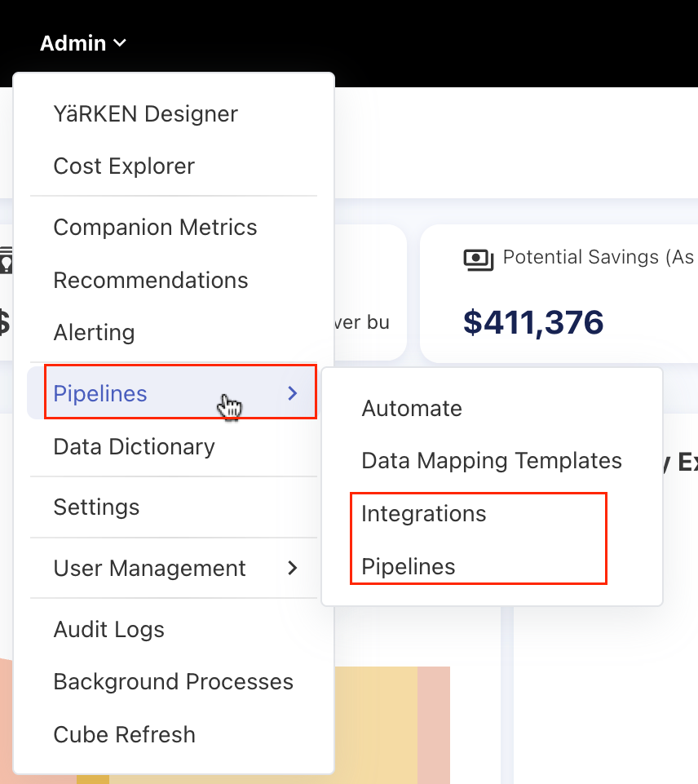Select Integrations from the submenu
Screen dimensions: 698x784
[423, 513]
